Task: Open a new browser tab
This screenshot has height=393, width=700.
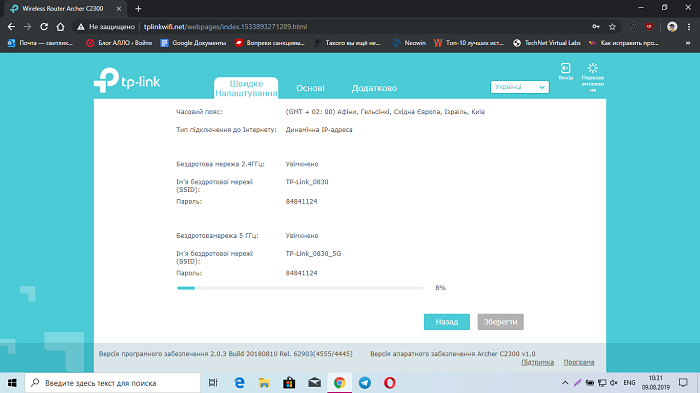Action: point(138,8)
